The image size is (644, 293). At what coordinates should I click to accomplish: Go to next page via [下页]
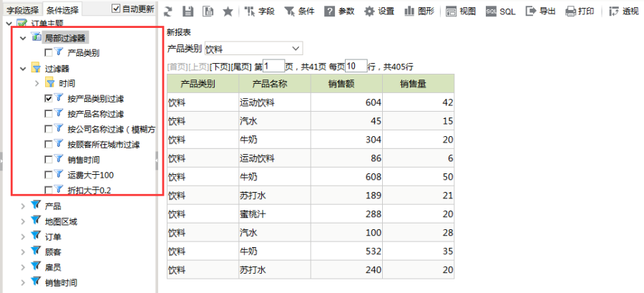(x=220, y=67)
